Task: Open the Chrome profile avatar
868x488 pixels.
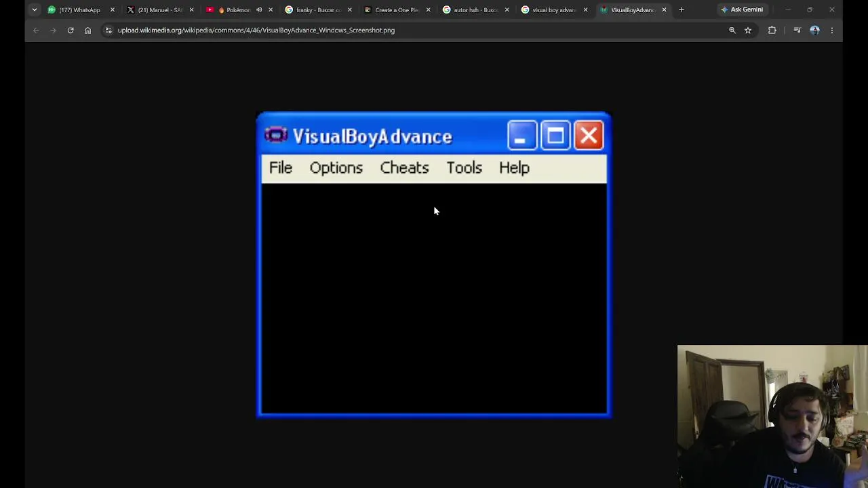Action: [814, 30]
